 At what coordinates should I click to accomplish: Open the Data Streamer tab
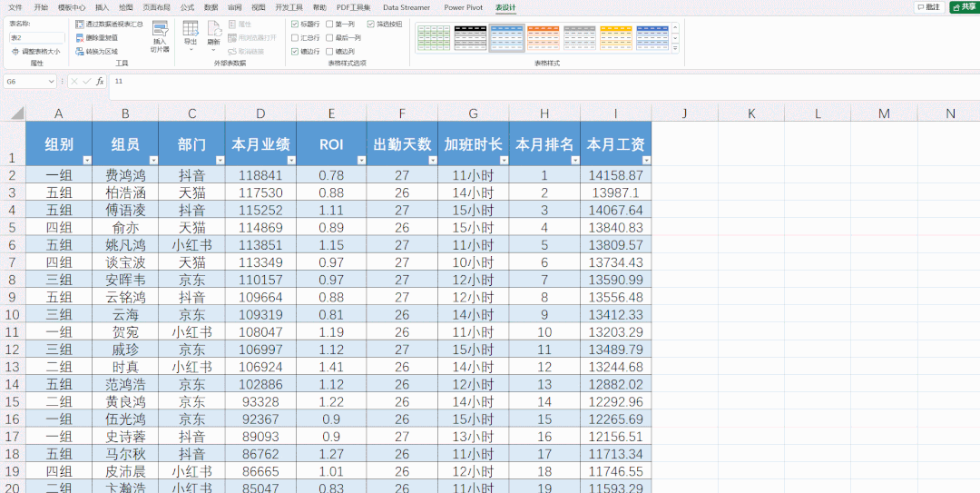point(407,7)
